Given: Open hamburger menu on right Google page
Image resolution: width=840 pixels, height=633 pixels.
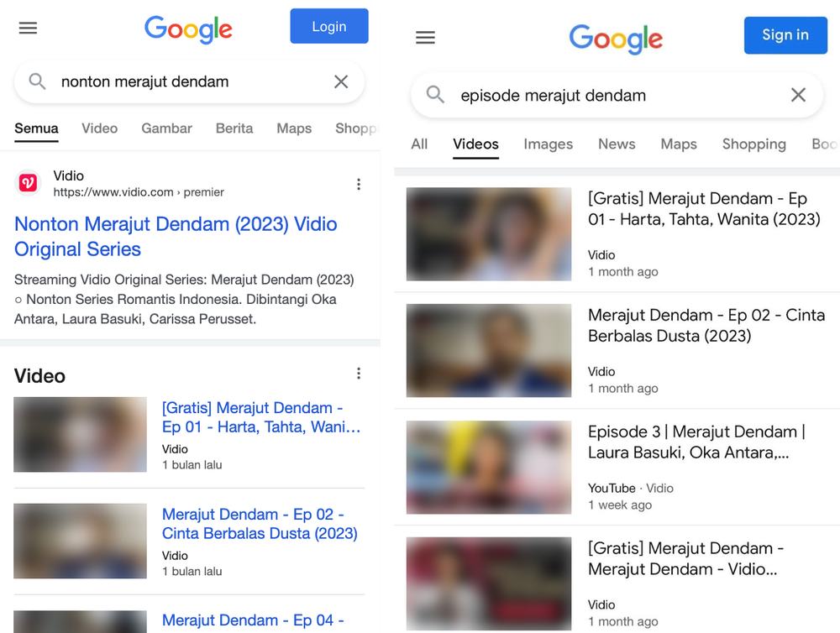Looking at the screenshot, I should [425, 38].
